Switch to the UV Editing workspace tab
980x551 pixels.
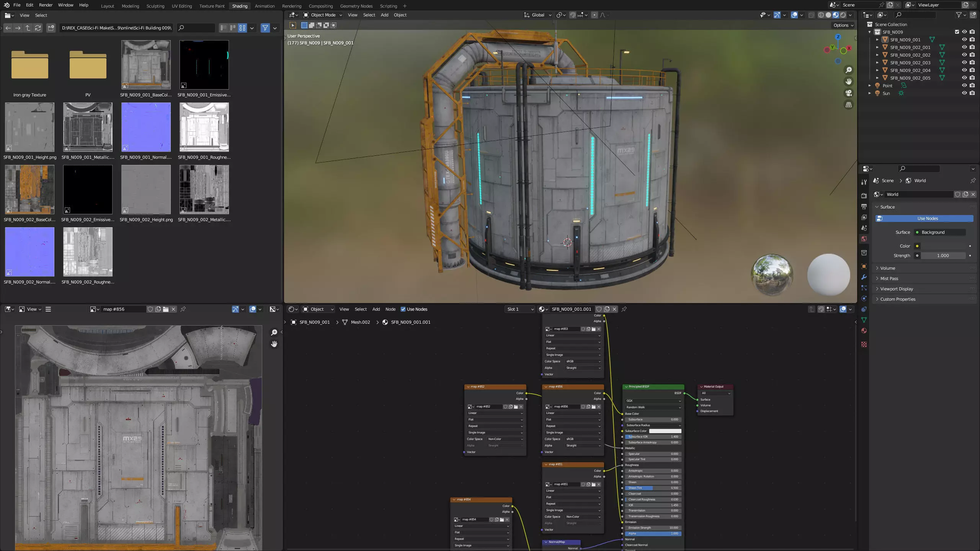181,6
